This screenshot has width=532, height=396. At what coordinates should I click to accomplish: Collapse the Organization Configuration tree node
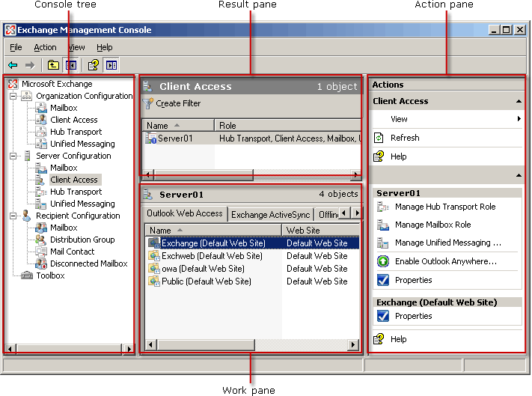pos(13,96)
